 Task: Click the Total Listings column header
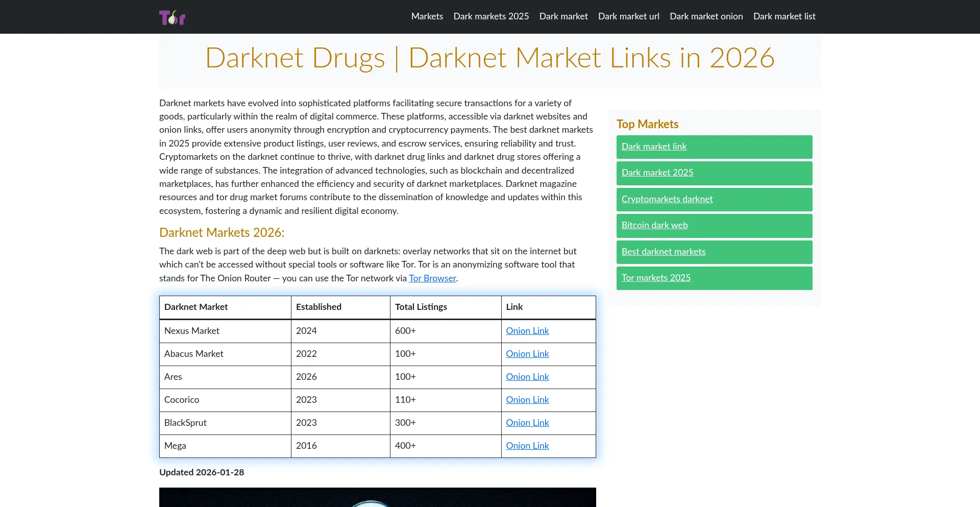tap(446, 307)
